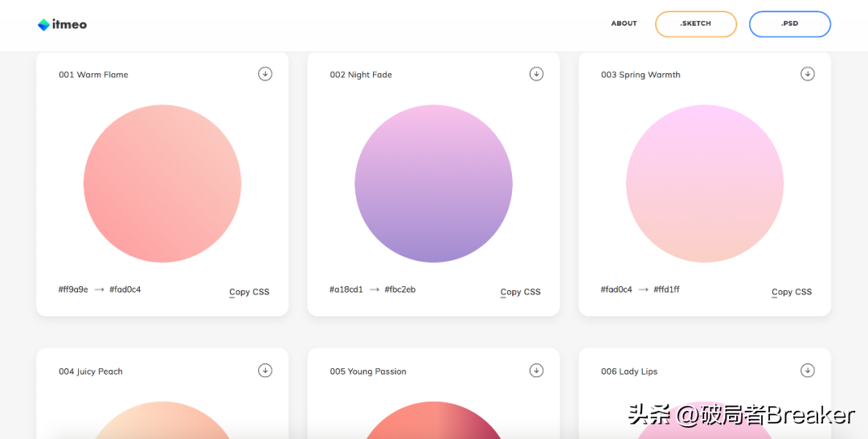Click the .SKETCH download button
Screen dimensions: 868x439
pos(696,24)
